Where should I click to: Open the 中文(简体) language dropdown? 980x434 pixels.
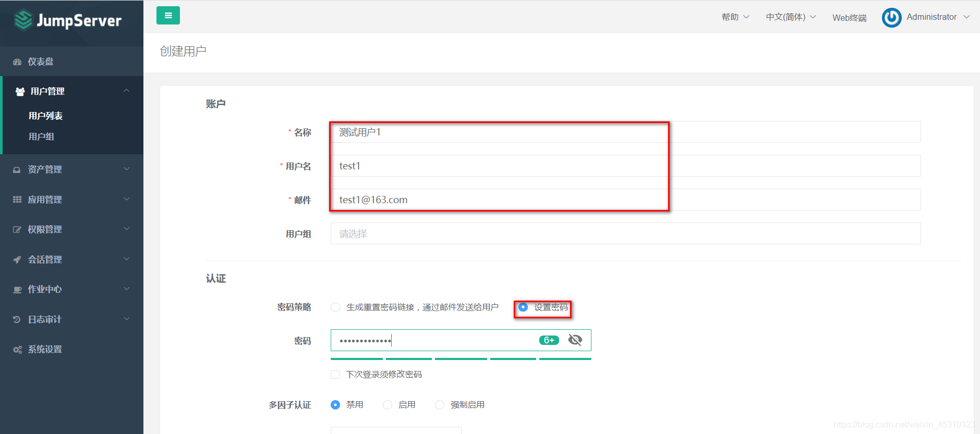[x=791, y=17]
